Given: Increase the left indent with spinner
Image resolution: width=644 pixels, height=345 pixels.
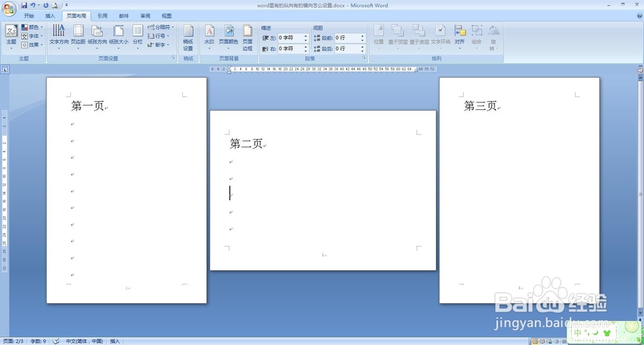Looking at the screenshot, I should pos(306,36).
